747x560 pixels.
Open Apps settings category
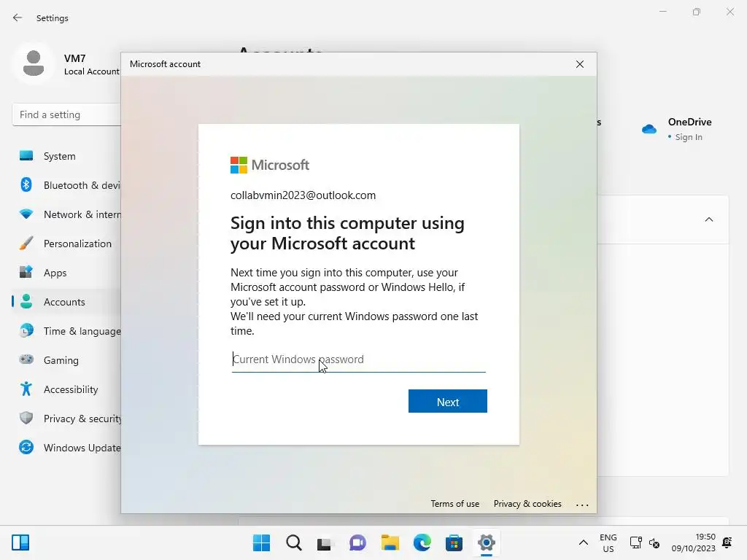66,273
